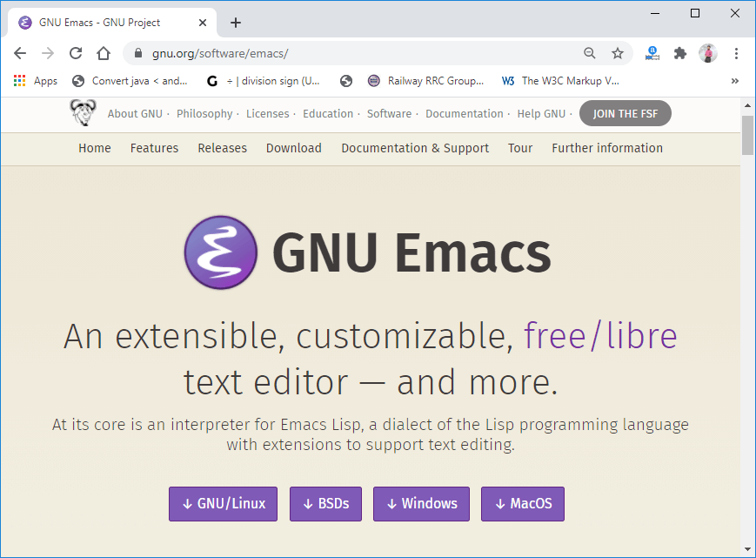The image size is (756, 558).
Task: Go to the browser home page icon
Action: [x=104, y=53]
